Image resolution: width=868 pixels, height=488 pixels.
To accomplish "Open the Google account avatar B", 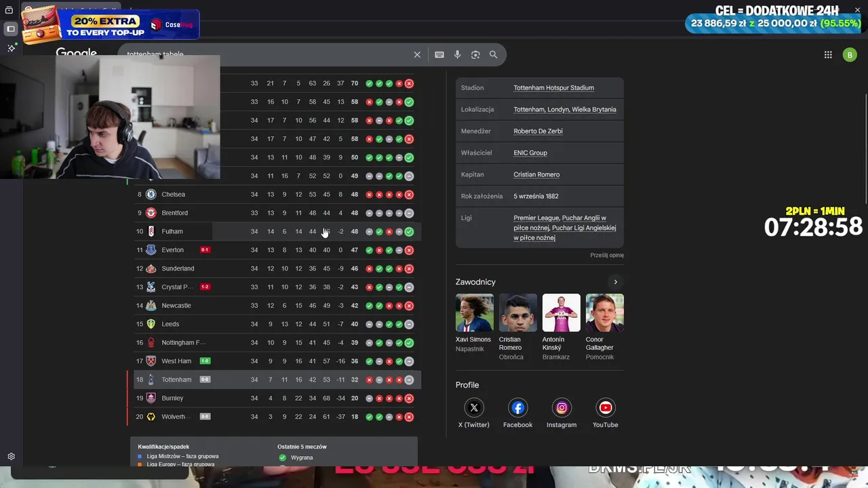I will [x=850, y=55].
